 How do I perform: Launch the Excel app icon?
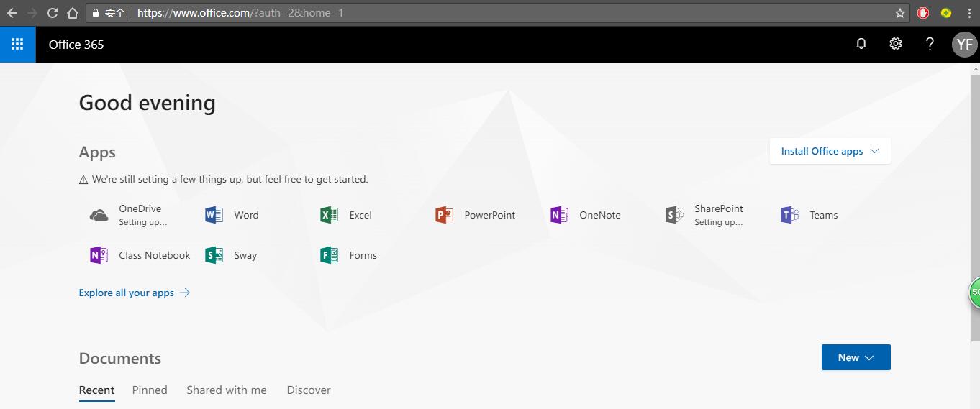329,215
